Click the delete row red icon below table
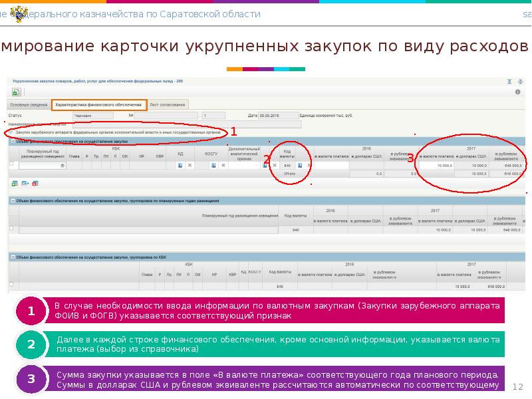Image resolution: width=532 pixels, height=399 pixels. [35, 183]
